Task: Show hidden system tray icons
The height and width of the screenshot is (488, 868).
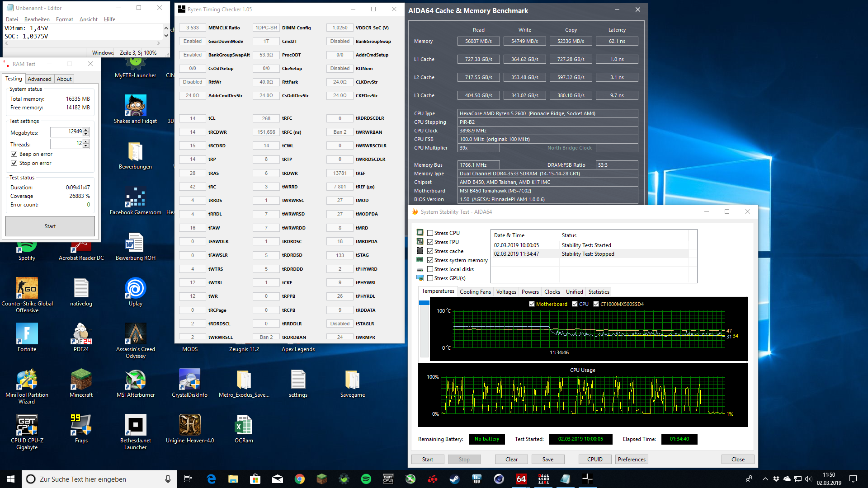Action: (765, 479)
